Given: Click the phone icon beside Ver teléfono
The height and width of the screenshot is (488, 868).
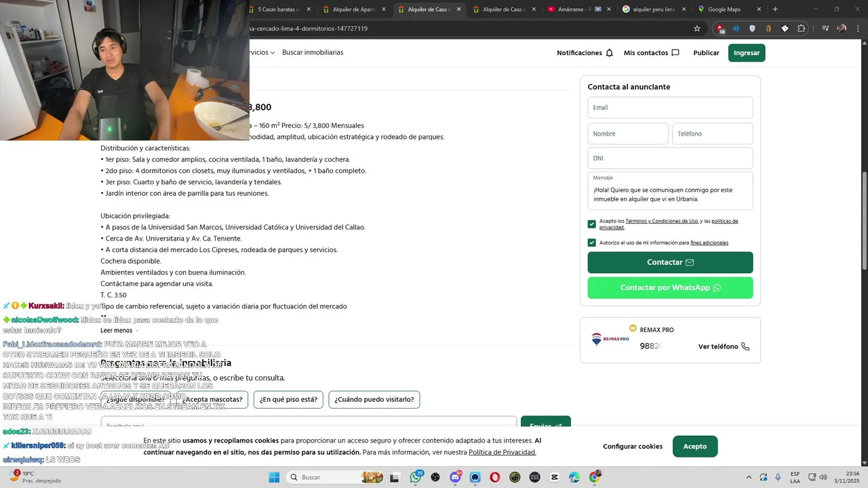Looking at the screenshot, I should pyautogui.click(x=745, y=346).
